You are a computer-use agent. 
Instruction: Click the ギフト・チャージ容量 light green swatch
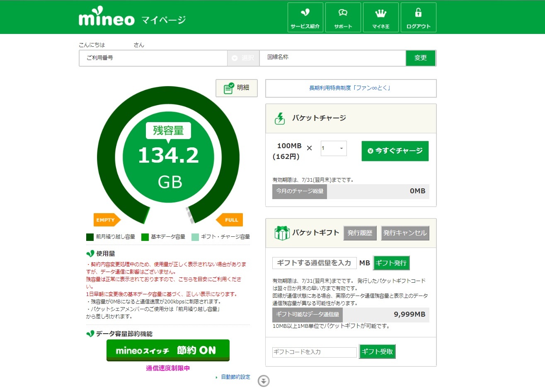(195, 237)
